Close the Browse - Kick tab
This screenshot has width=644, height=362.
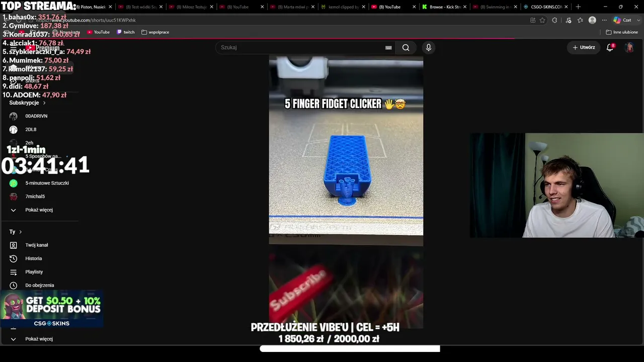pyautogui.click(x=464, y=7)
